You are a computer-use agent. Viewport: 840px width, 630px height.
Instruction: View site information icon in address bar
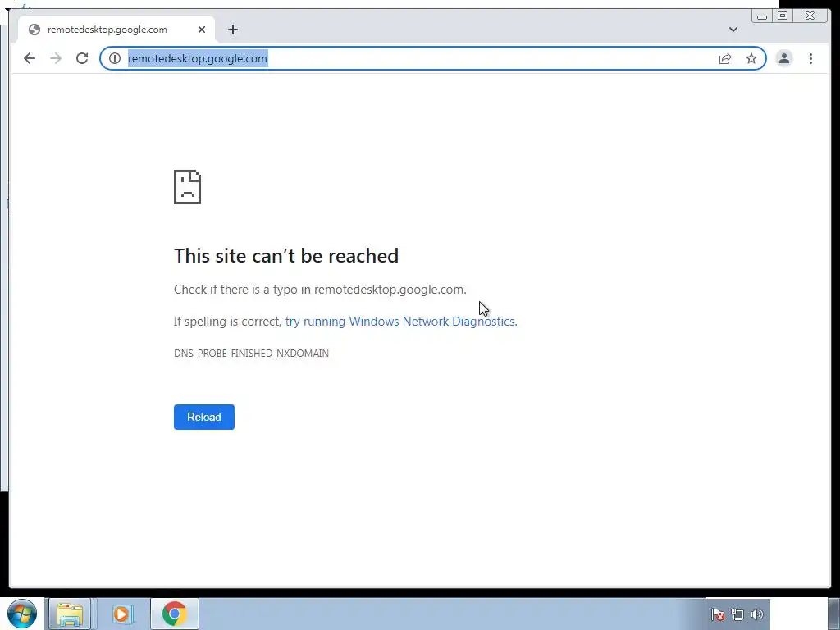(115, 58)
